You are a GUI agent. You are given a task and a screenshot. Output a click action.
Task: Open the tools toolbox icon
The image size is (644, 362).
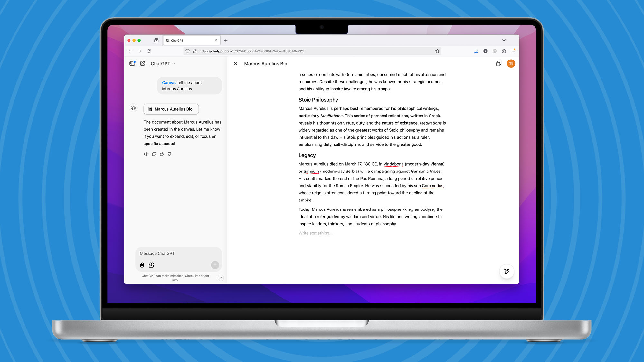pyautogui.click(x=151, y=265)
